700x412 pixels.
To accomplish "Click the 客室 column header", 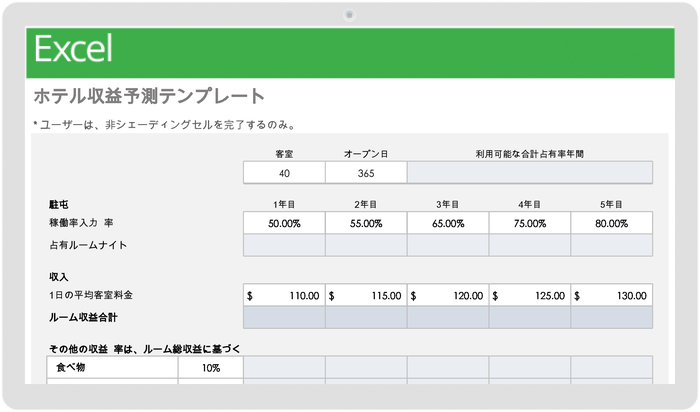I will coord(284,154).
